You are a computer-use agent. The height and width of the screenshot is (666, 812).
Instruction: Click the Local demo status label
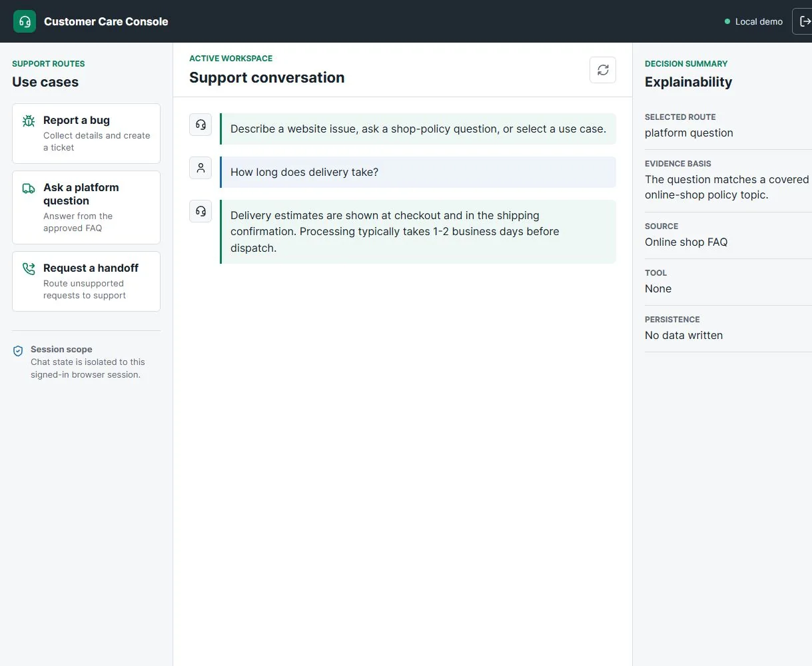(759, 21)
